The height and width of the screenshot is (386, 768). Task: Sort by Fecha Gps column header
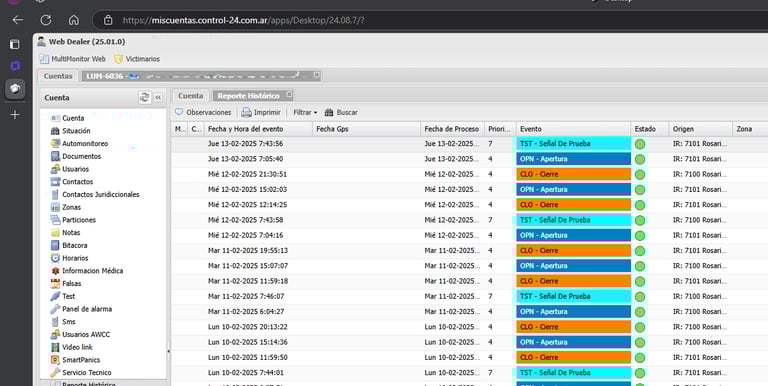[x=366, y=129]
